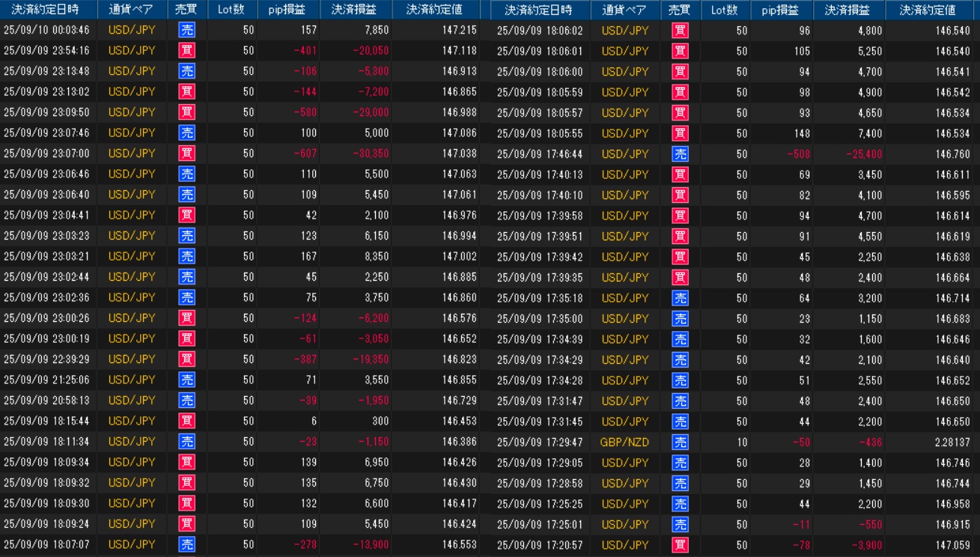Select the 146.760 settlement price
980x557 pixels.
952,154
